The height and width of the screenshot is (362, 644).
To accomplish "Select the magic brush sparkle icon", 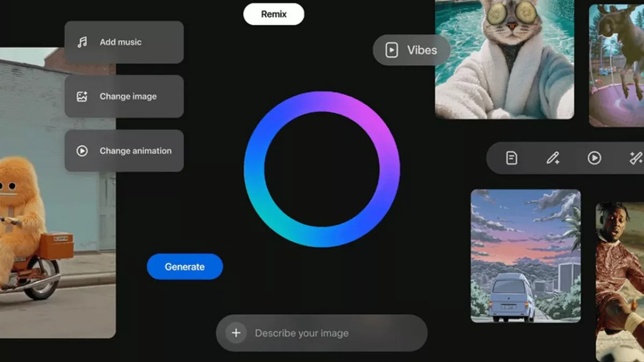I will (635, 158).
